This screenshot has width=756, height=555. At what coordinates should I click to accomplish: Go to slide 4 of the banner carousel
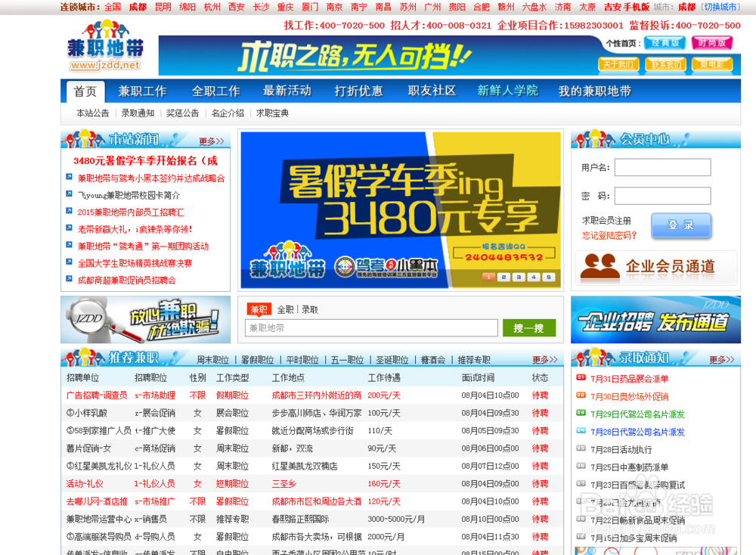point(534,277)
